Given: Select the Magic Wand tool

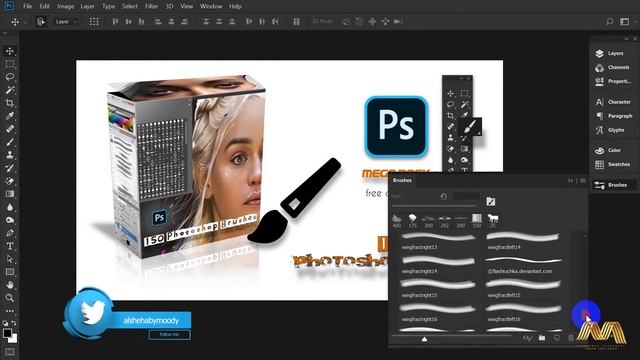Looking at the screenshot, I should pyautogui.click(x=10, y=90).
